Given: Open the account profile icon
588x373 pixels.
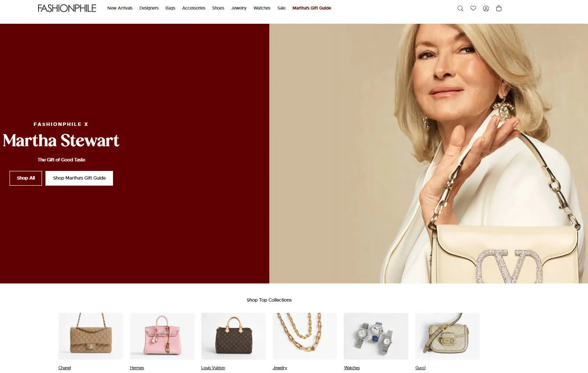Looking at the screenshot, I should coord(486,8).
